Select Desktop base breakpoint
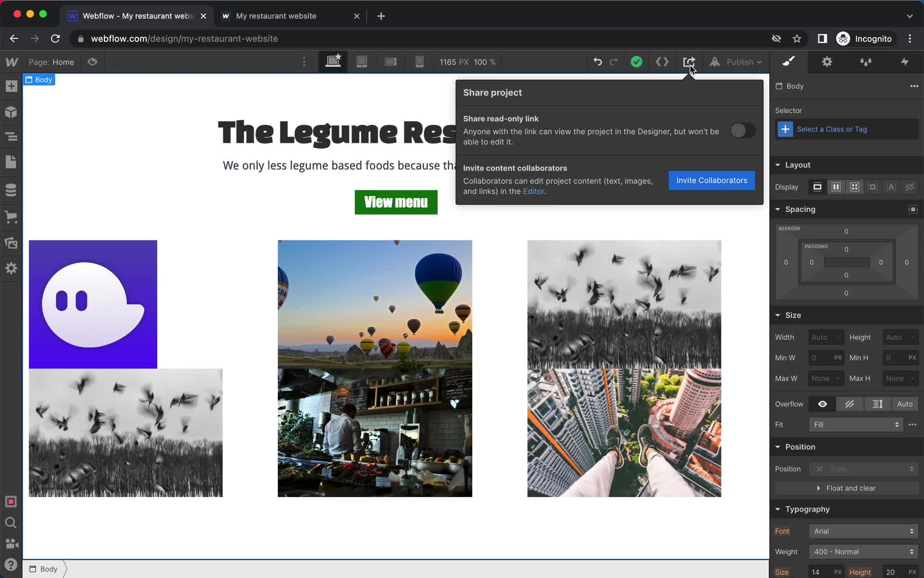This screenshot has height=578, width=924. [333, 62]
